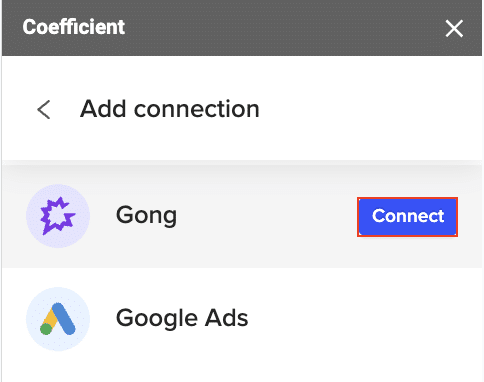Go back using the left chevron arrow
This screenshot has height=382, width=484.
44,109
